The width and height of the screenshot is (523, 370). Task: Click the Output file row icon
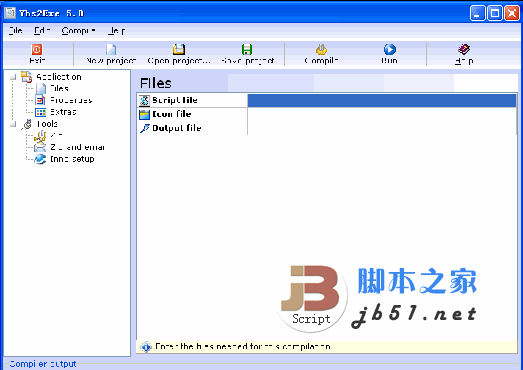[x=144, y=128]
